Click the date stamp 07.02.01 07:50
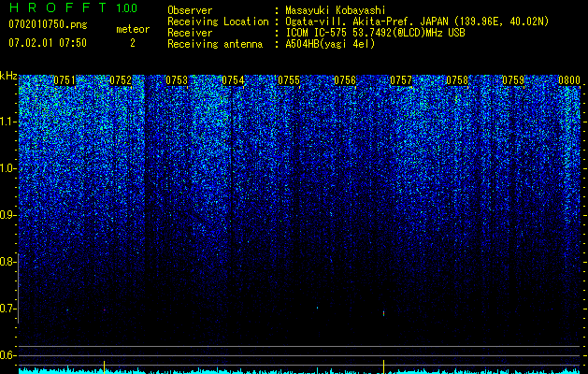Screen dimensions: 588x374 point(48,43)
